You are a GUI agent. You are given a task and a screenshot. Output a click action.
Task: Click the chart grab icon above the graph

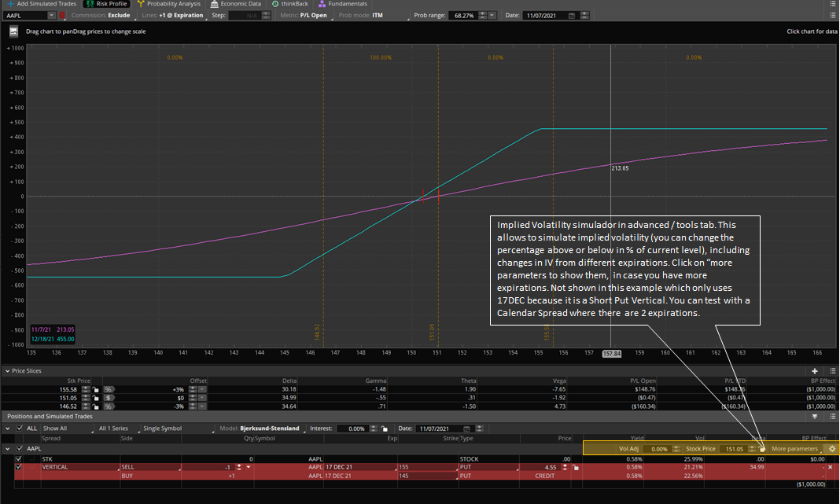pyautogui.click(x=12, y=31)
